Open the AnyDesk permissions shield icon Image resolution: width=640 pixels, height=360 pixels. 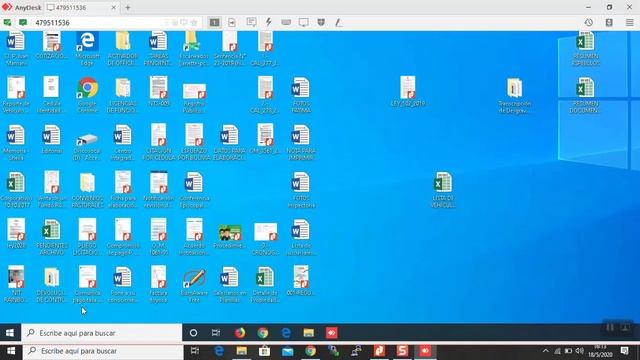tap(321, 22)
